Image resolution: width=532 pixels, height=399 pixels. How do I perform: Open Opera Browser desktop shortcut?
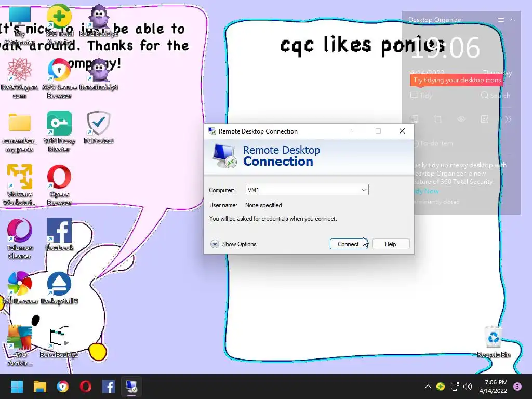pyautogui.click(x=59, y=185)
